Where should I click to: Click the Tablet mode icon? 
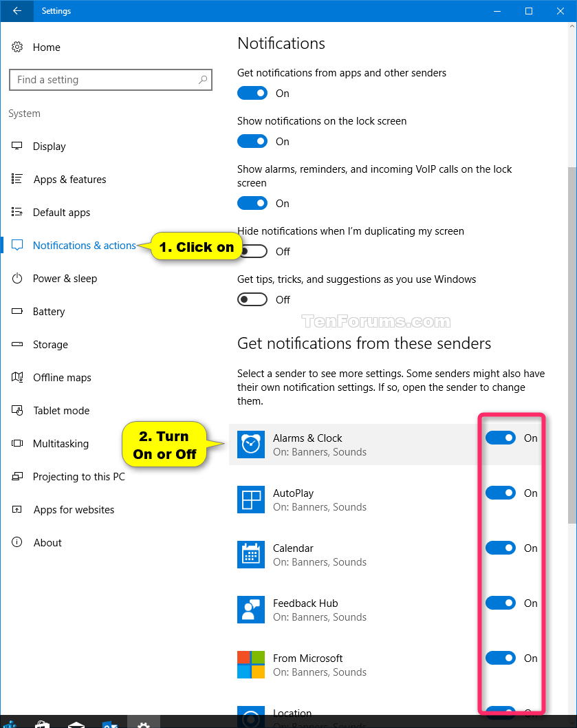17,410
